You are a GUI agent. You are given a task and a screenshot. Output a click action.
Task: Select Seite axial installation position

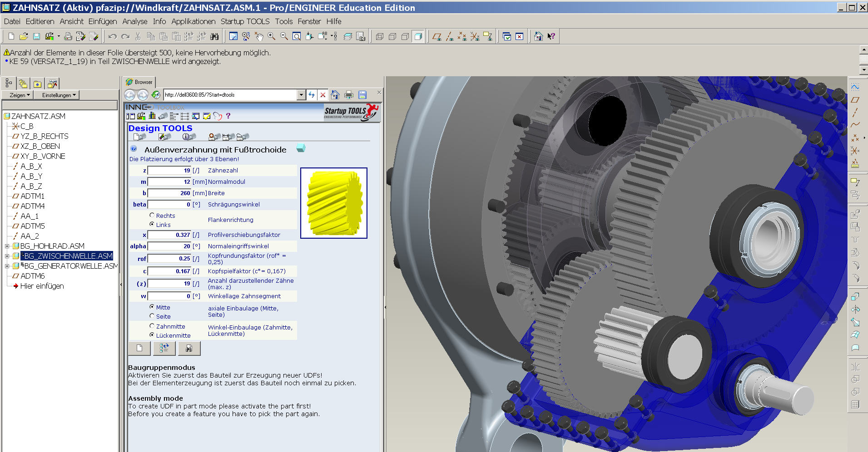click(152, 316)
